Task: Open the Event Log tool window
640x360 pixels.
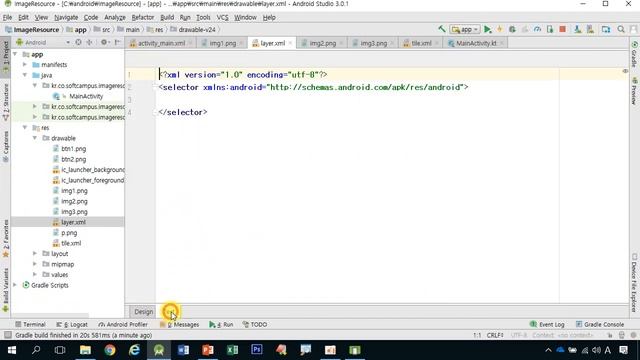Action: (547, 324)
